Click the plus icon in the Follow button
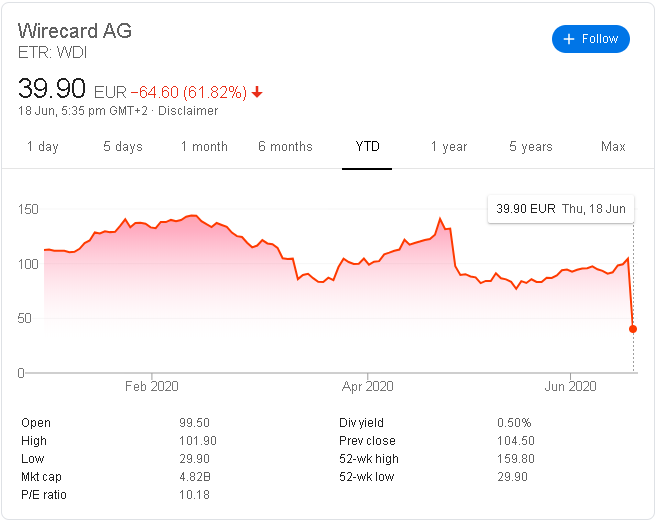Screen dimensions: 663x525 click(x=569, y=39)
